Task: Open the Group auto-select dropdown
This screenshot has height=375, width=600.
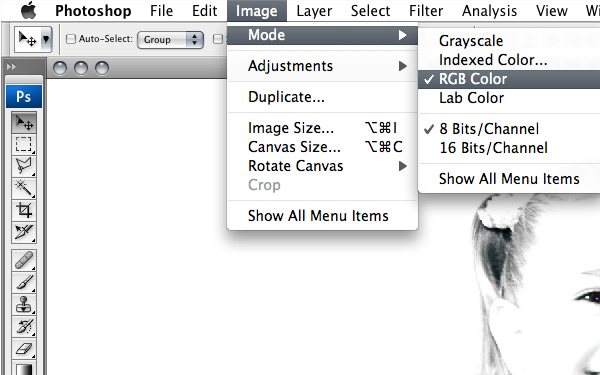Action: pos(170,39)
